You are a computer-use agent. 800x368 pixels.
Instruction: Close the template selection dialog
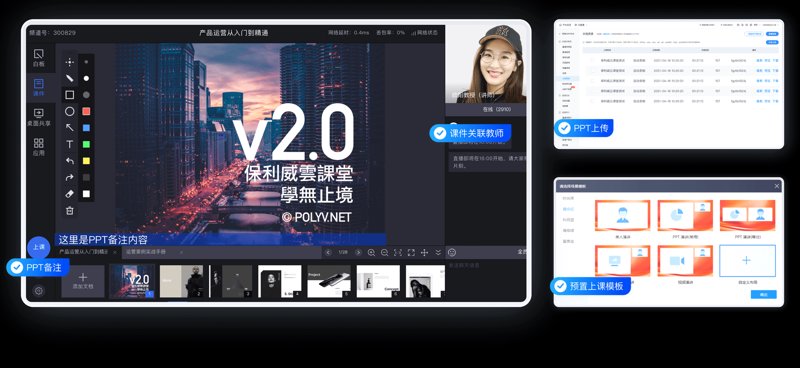tap(777, 186)
